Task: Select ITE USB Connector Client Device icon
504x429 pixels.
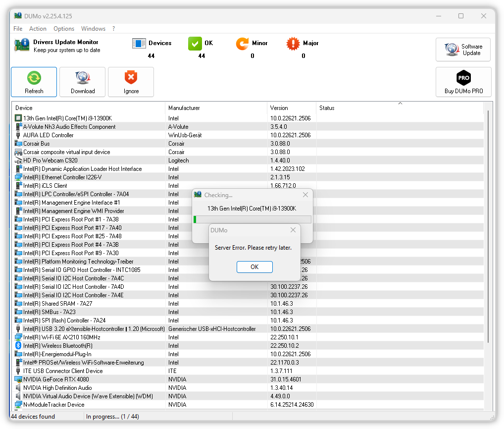Action: (18, 371)
